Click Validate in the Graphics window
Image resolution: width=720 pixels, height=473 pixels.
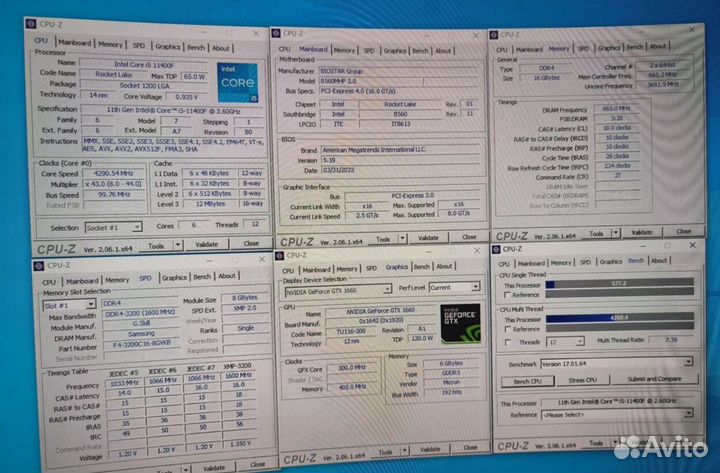tap(430, 449)
